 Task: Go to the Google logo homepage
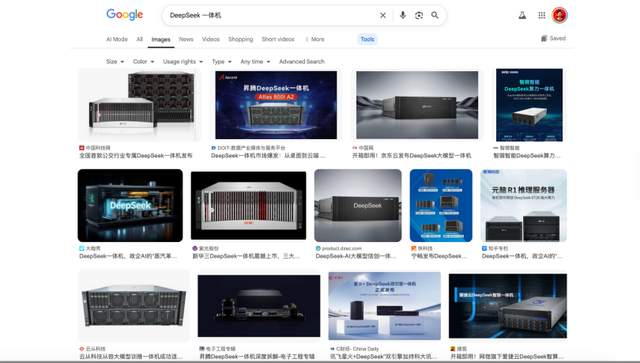pyautogui.click(x=124, y=15)
